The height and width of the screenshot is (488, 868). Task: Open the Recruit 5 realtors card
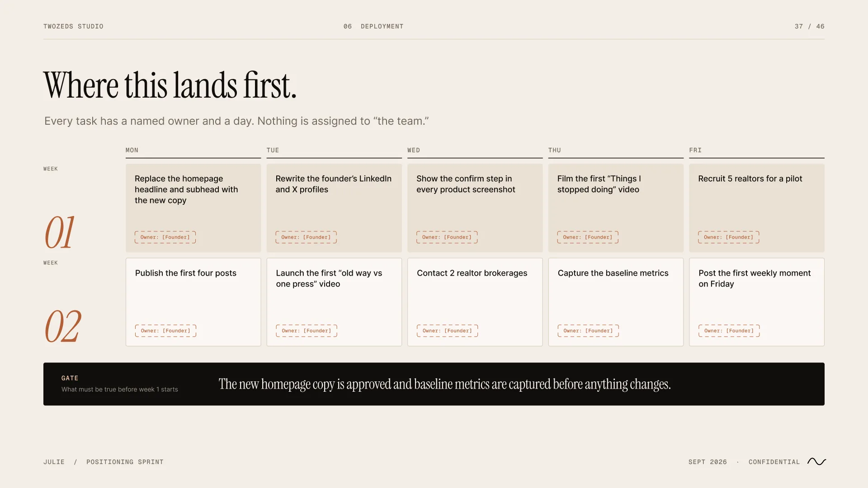pos(756,208)
